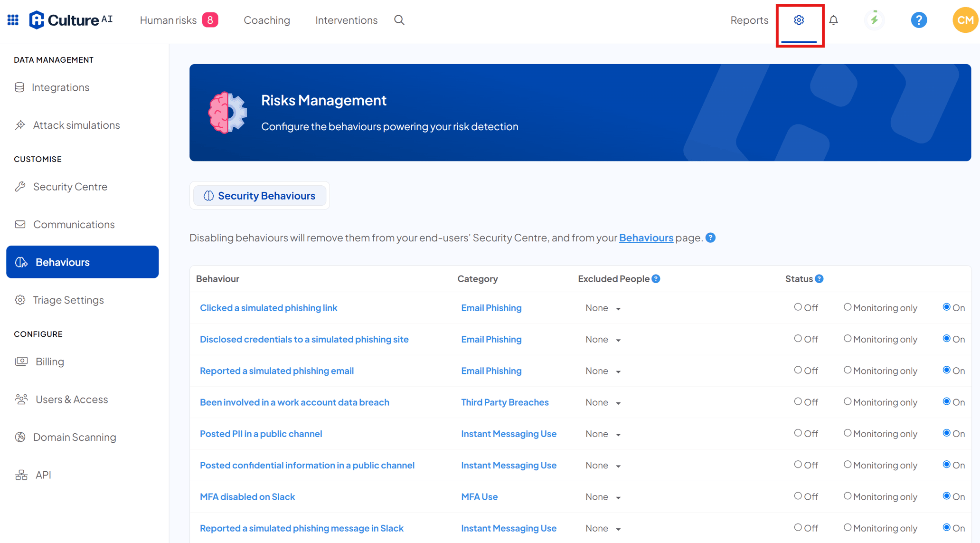Open the help question mark
The height and width of the screenshot is (543, 980).
tap(918, 19)
